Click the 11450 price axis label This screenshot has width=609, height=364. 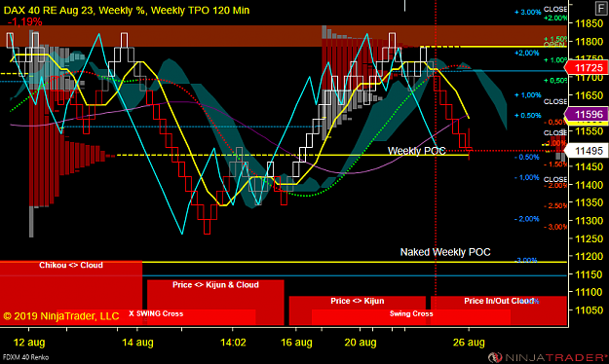pos(589,167)
